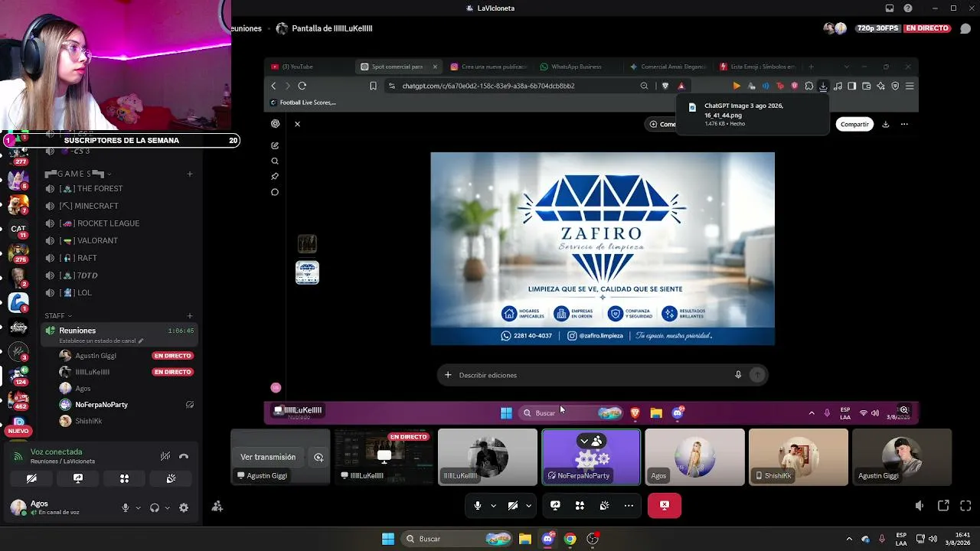Adjust stream volume with the speaker icon

[x=920, y=506]
